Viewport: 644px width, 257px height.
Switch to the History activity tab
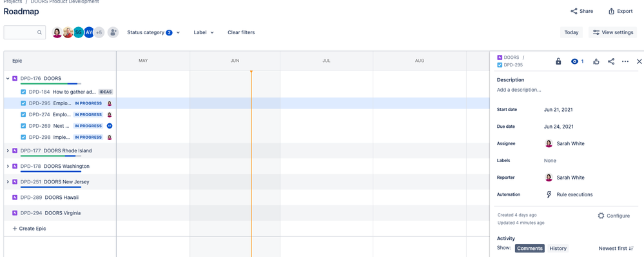[x=558, y=249]
